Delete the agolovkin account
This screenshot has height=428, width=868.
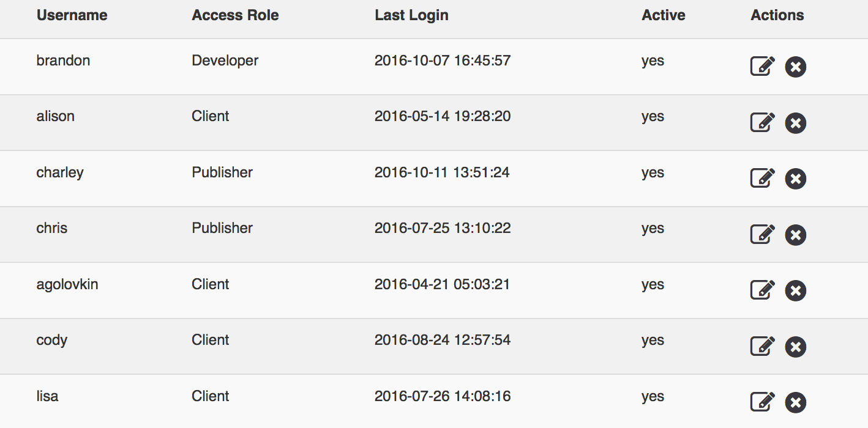click(x=795, y=290)
